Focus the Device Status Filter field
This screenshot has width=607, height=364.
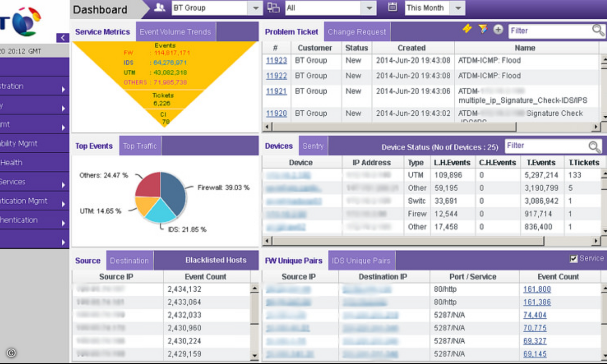coord(546,146)
